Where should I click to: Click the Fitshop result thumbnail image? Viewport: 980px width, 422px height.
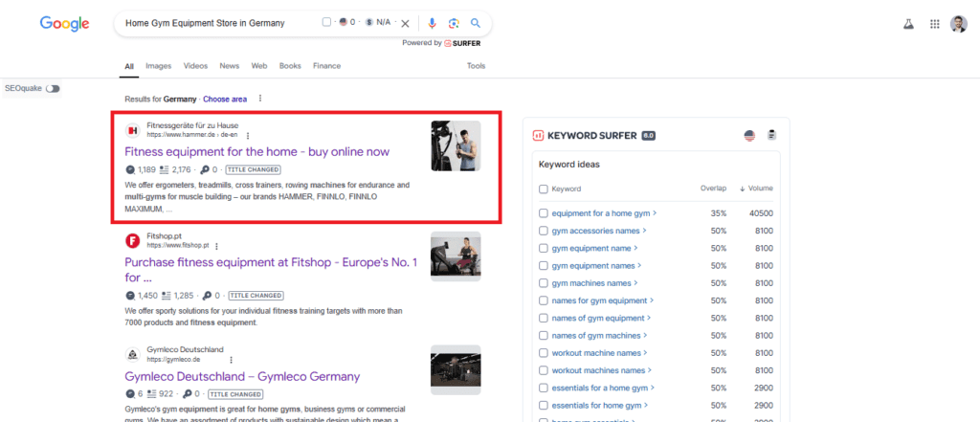[456, 256]
